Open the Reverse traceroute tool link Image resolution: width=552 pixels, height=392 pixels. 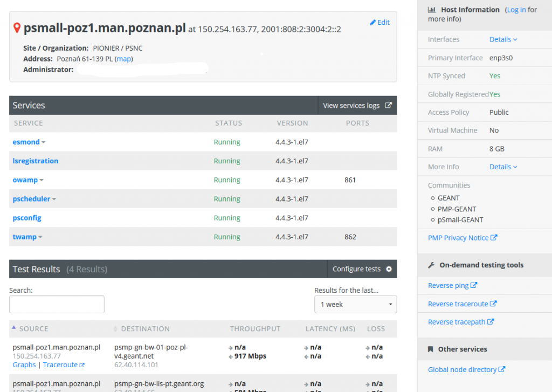462,304
